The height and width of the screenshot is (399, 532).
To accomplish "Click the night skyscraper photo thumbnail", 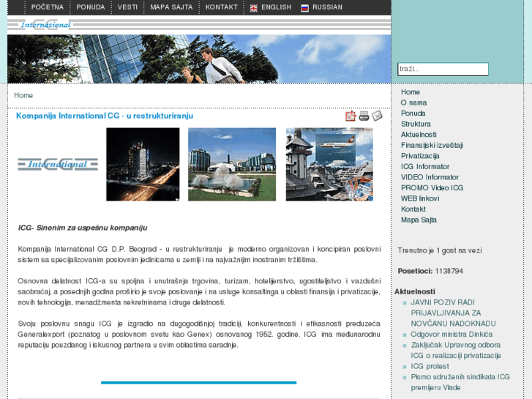I will (143, 164).
